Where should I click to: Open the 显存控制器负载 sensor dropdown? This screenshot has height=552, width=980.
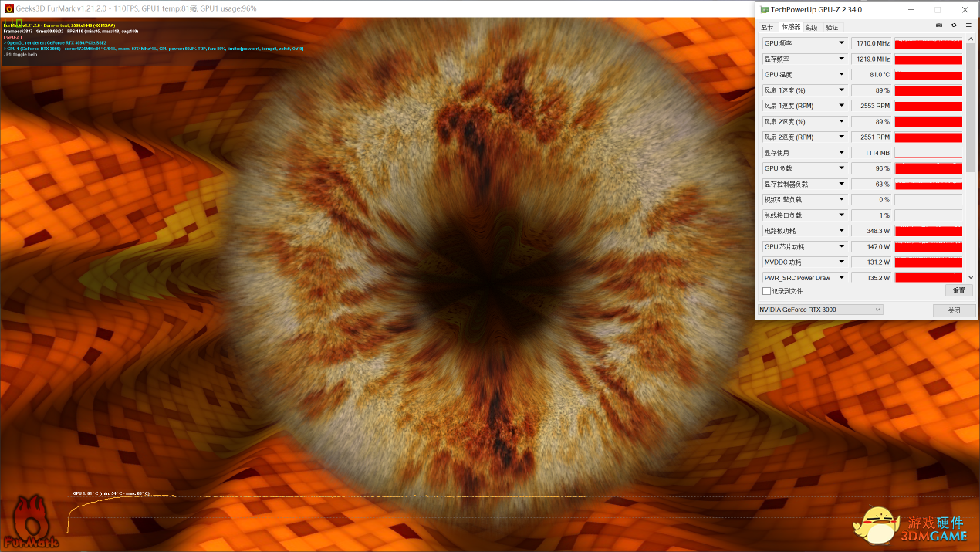coord(842,184)
